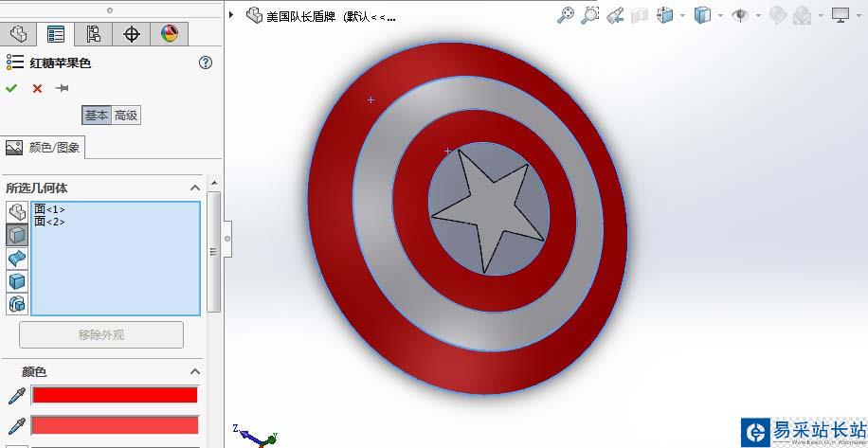Confirm appearance with green checkmark
This screenshot has width=868, height=448.
(x=11, y=88)
